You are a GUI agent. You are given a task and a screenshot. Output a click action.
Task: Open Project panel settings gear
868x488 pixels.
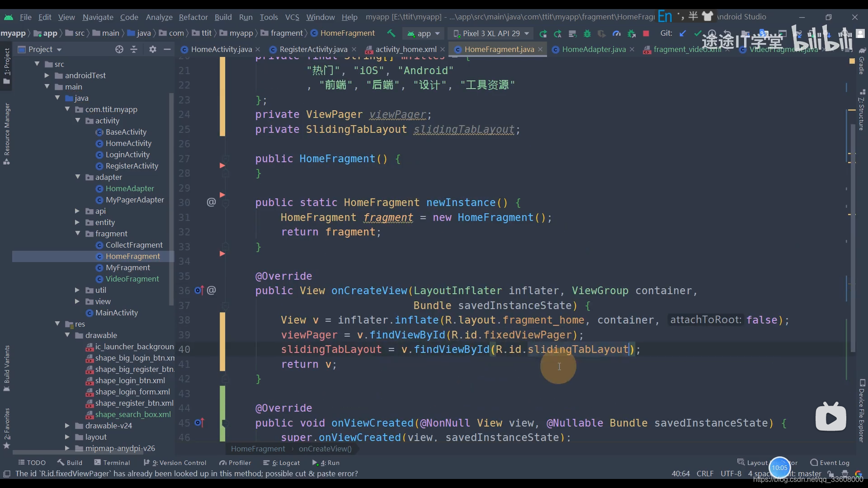tap(153, 49)
